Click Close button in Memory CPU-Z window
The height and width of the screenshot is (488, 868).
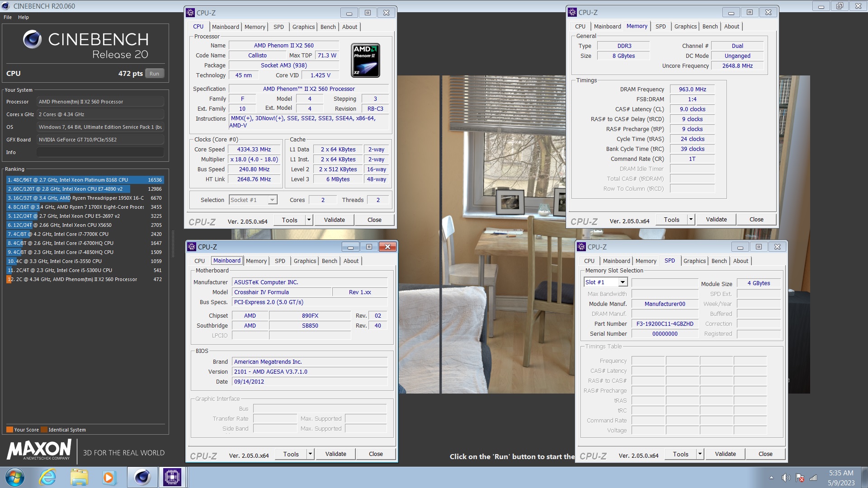pyautogui.click(x=756, y=220)
